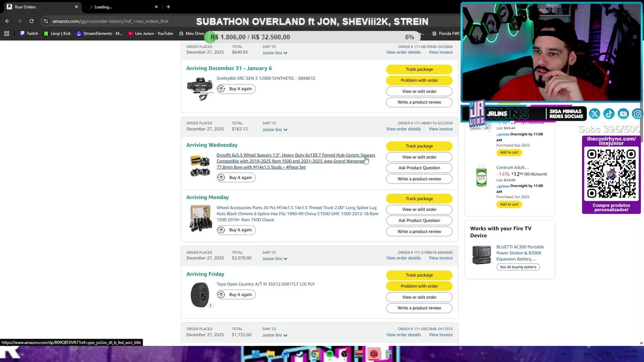Image resolution: width=644 pixels, height=362 pixels.
Task: View order details for order 111-0957848-3417013
Action: 403,334
